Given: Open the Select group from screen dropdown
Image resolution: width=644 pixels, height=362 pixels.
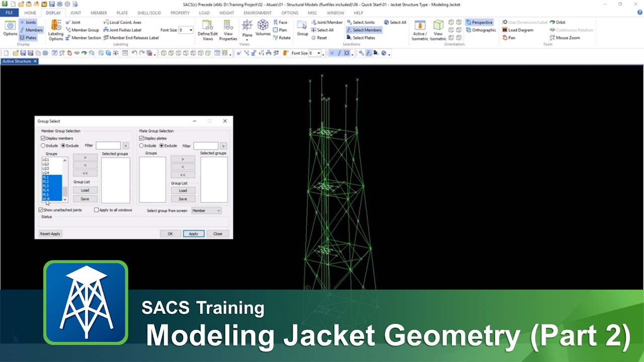Looking at the screenshot, I should point(206,211).
